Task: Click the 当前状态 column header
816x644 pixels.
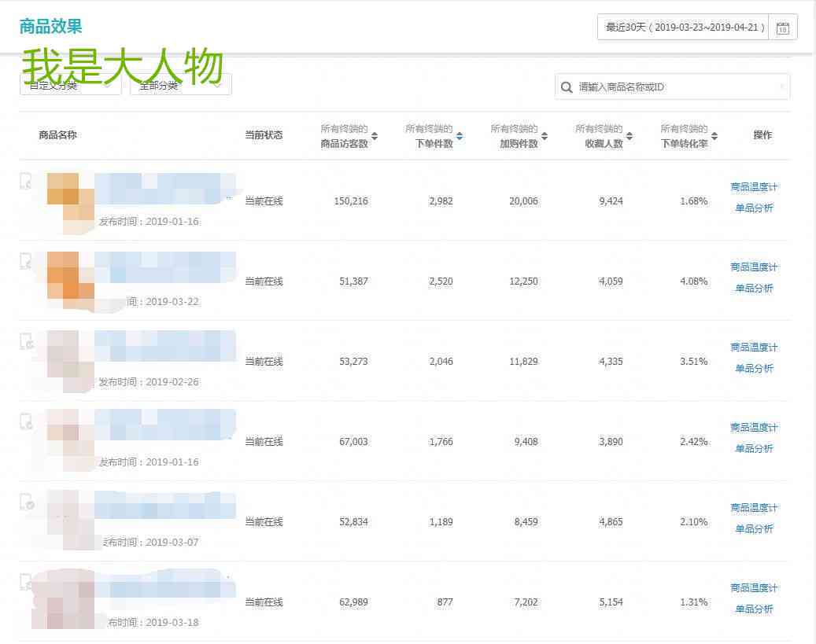Action: [x=264, y=135]
